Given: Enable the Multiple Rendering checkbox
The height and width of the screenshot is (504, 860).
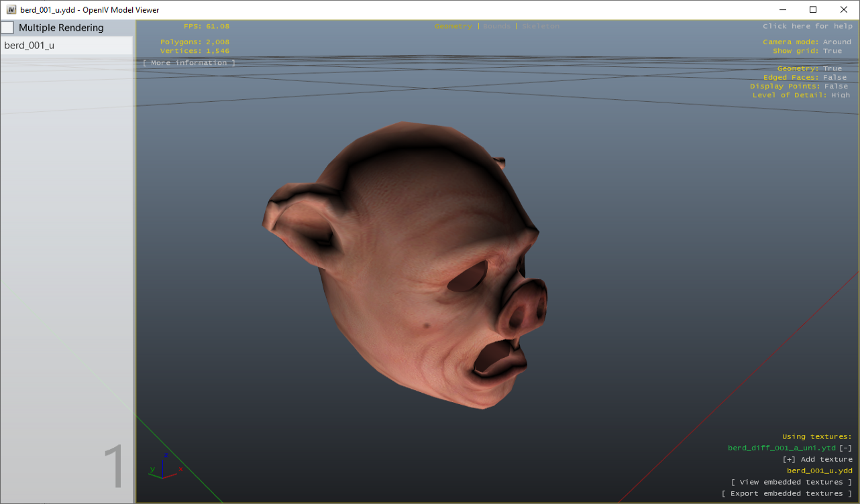Looking at the screenshot, I should (x=7, y=27).
